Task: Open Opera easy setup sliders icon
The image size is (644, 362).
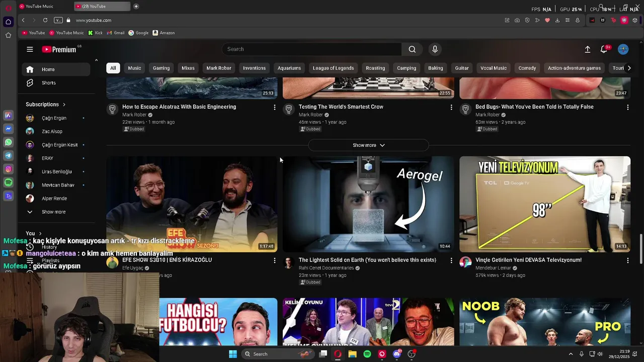Action: pyautogui.click(x=568, y=20)
